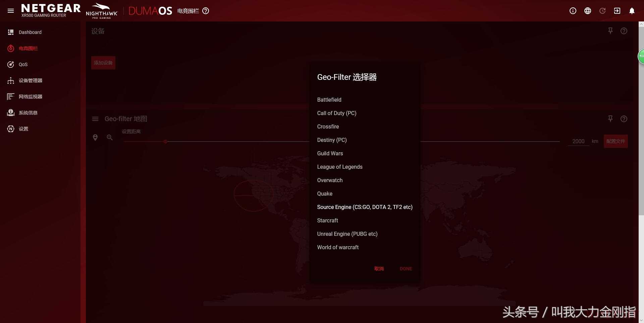
Task: Pin the 设备 panel
Action: pos(610,31)
